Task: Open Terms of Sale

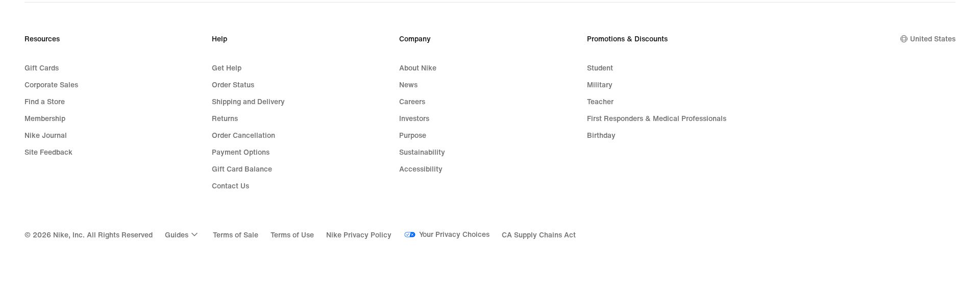Action: (x=235, y=235)
